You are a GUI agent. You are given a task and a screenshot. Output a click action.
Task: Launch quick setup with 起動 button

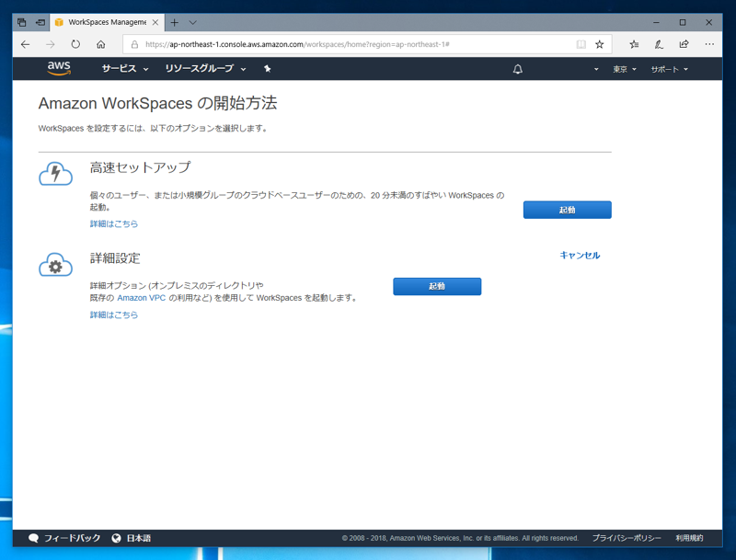point(567,210)
